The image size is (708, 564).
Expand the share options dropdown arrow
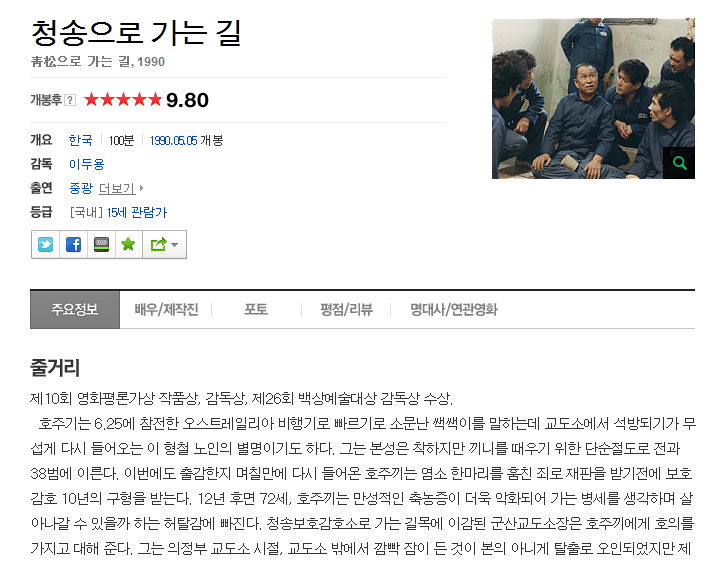tap(174, 245)
